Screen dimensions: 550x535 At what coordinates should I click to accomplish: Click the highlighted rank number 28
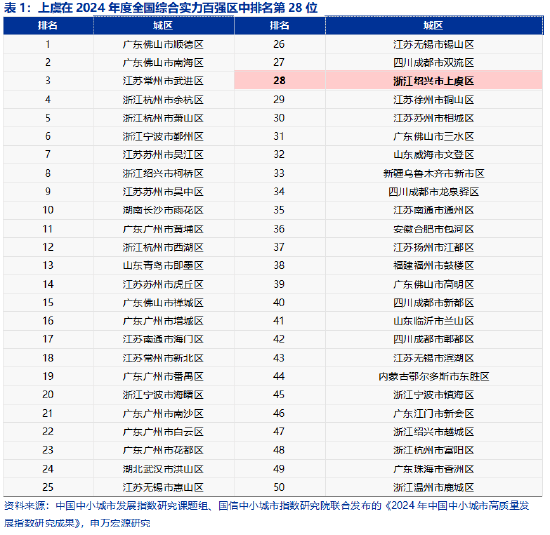click(x=279, y=81)
